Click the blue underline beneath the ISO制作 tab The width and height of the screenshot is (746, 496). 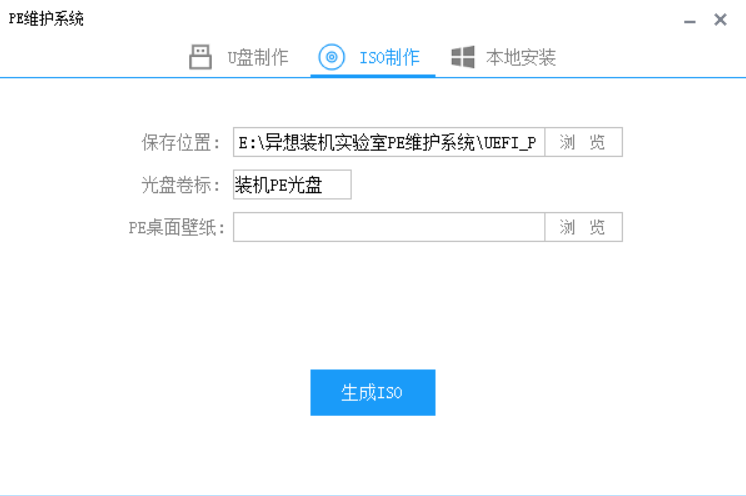[x=372, y=75]
